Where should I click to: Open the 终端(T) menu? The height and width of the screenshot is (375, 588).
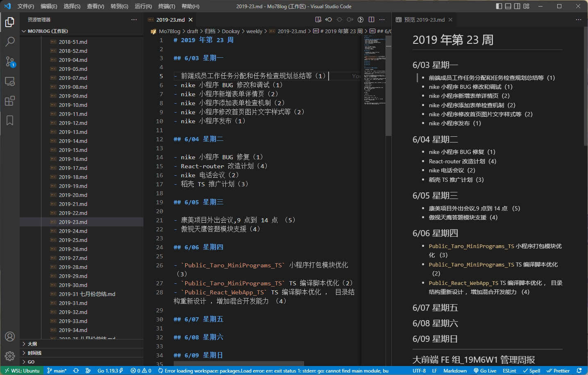point(166,6)
